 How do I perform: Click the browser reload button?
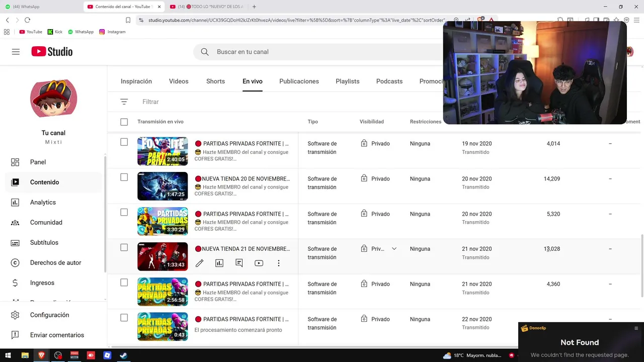tap(27, 20)
